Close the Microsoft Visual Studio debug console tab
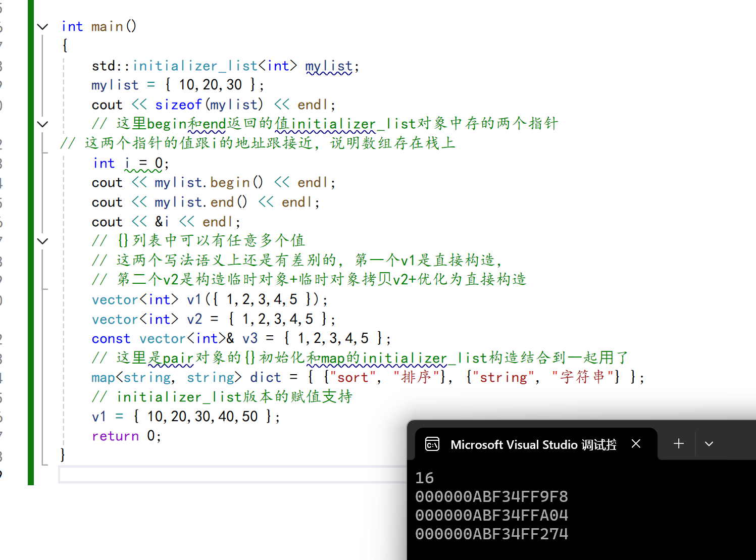The width and height of the screenshot is (756, 560). pyautogui.click(x=636, y=444)
